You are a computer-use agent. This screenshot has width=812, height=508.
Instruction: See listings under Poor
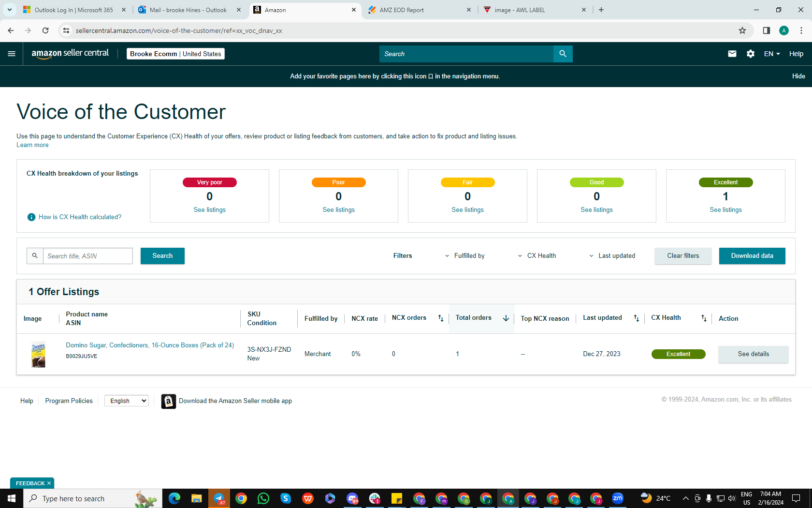click(339, 210)
